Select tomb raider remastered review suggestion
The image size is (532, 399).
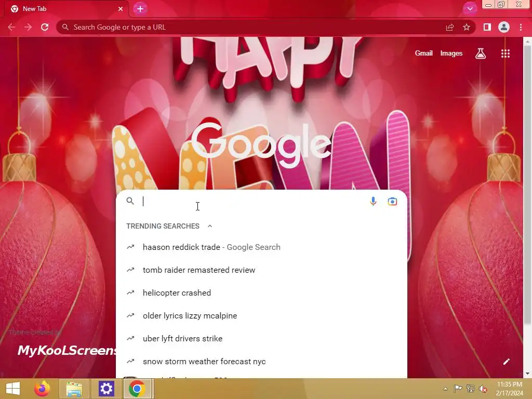pos(261,270)
